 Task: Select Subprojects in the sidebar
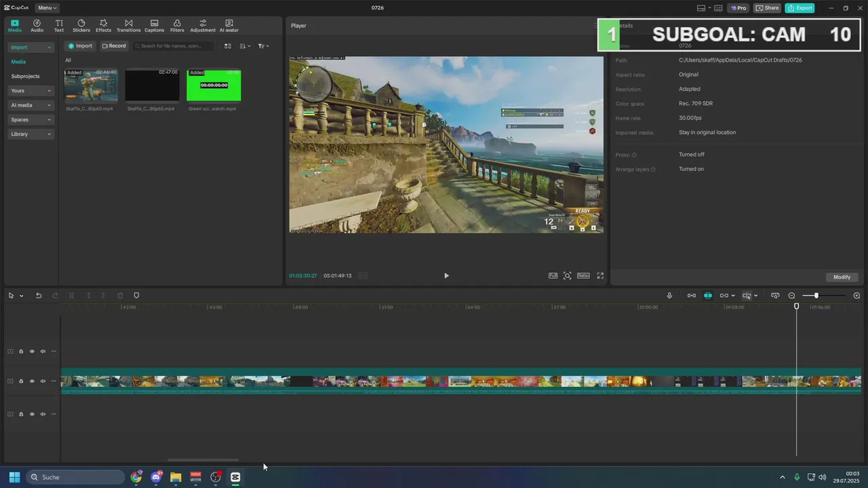tap(25, 76)
